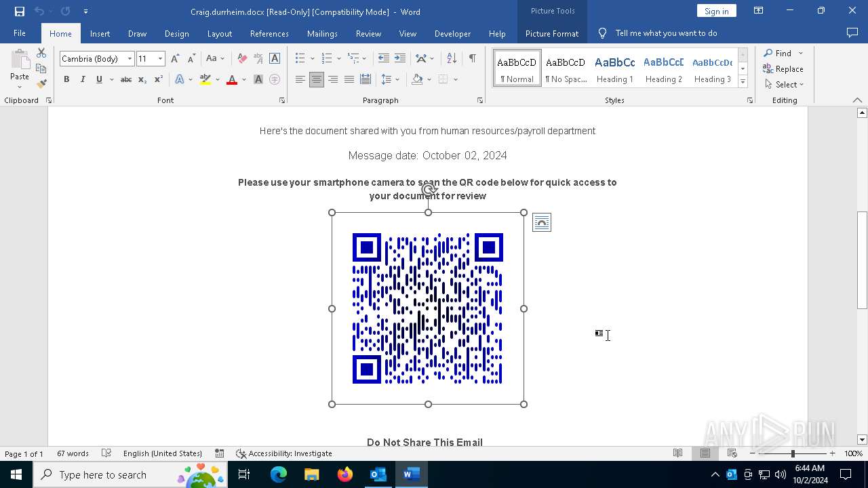
Task: Expand Bullets list dropdown
Action: [x=312, y=59]
